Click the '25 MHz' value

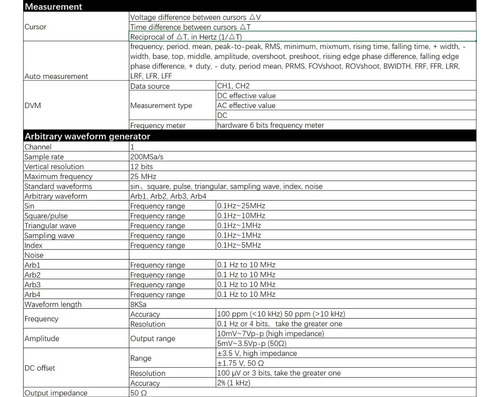coord(303,176)
